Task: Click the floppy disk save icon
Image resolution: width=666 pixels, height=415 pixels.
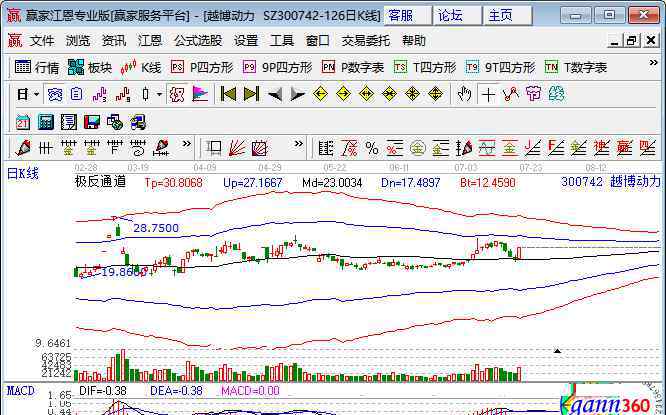Action: pyautogui.click(x=92, y=122)
